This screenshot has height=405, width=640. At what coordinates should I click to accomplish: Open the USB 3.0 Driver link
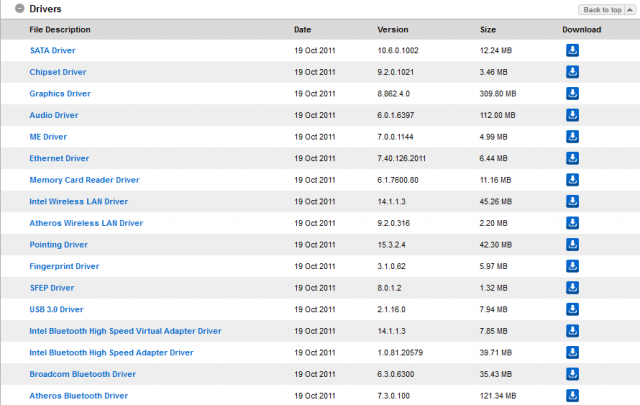[56, 309]
